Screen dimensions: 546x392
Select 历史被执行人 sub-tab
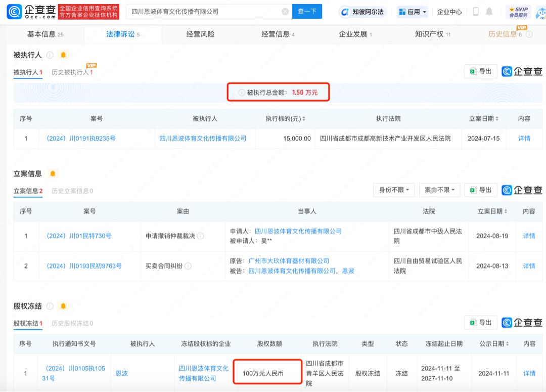[x=72, y=72]
